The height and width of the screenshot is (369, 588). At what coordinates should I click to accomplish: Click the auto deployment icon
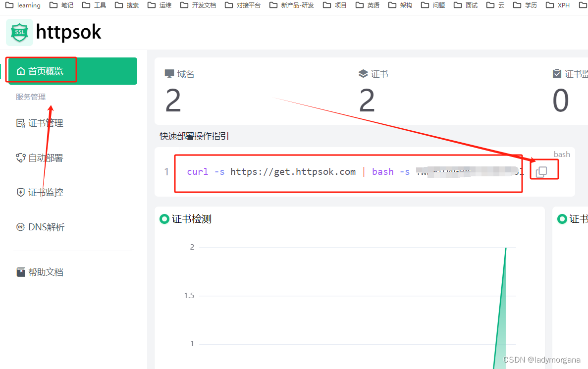tap(21, 158)
